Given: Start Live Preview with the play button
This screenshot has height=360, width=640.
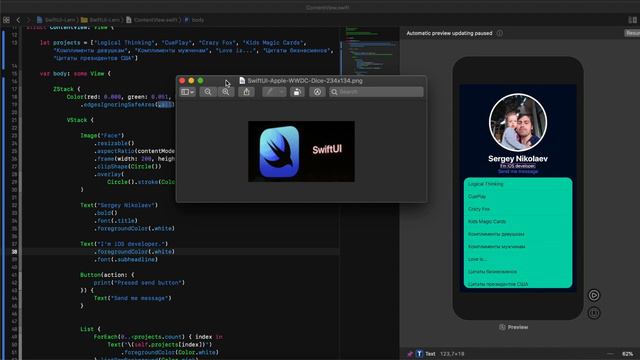Looking at the screenshot, I should click(594, 295).
